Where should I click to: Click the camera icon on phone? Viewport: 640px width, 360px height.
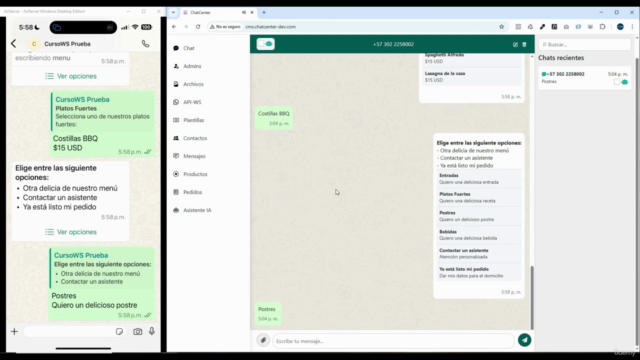click(138, 331)
